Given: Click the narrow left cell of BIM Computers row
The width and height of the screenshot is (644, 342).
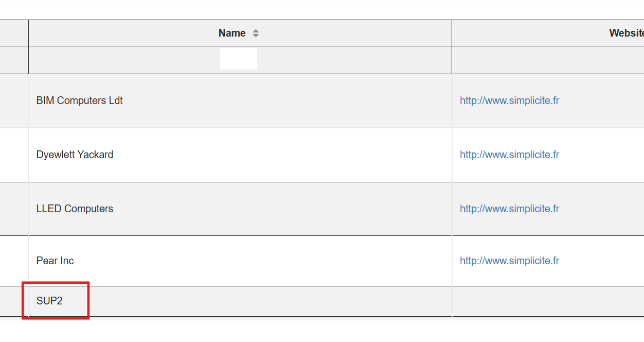Looking at the screenshot, I should [x=14, y=101].
